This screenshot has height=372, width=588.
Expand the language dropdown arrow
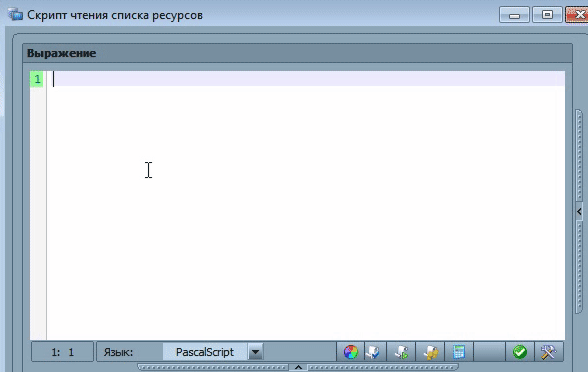pos(255,352)
